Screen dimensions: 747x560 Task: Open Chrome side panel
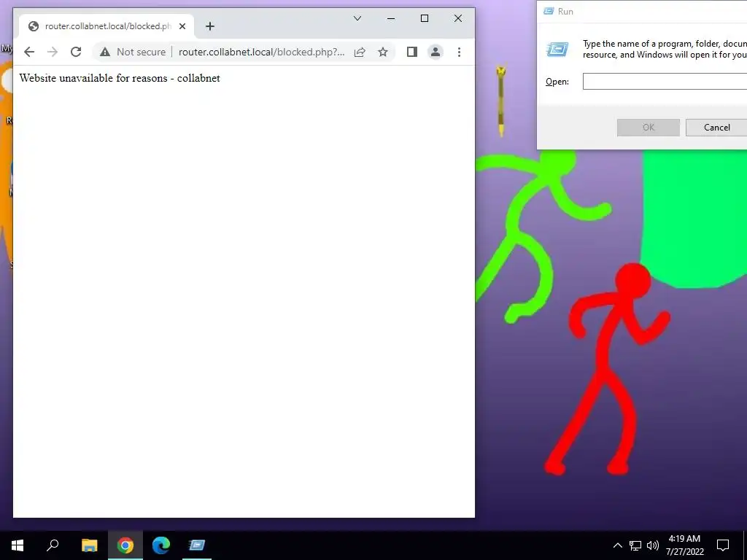click(x=412, y=52)
